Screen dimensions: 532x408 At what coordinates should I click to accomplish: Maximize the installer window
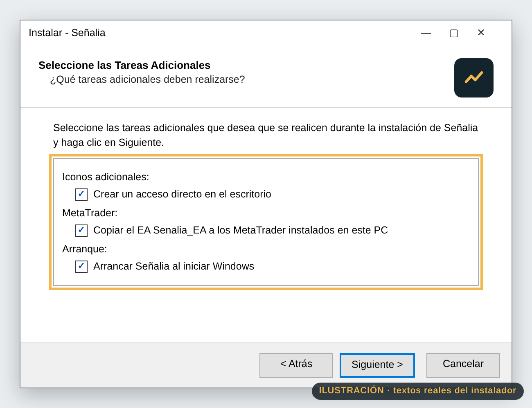point(454,33)
